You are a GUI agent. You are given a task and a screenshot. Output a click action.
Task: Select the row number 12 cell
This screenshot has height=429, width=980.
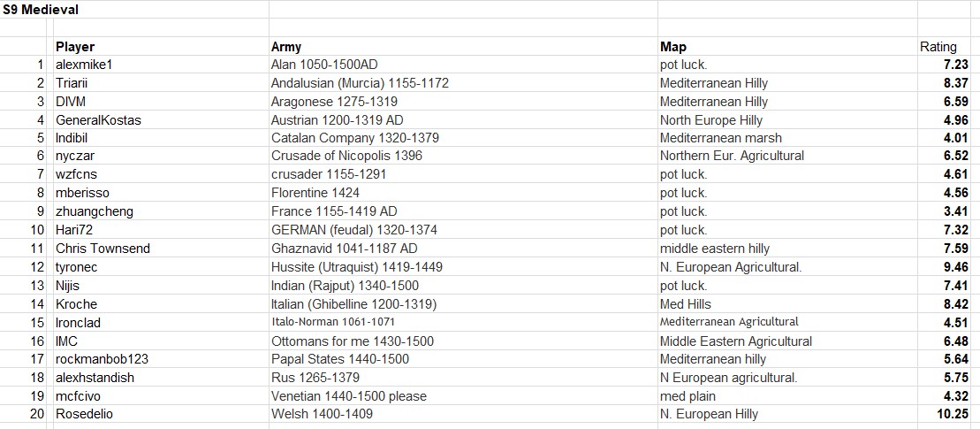[x=37, y=267]
